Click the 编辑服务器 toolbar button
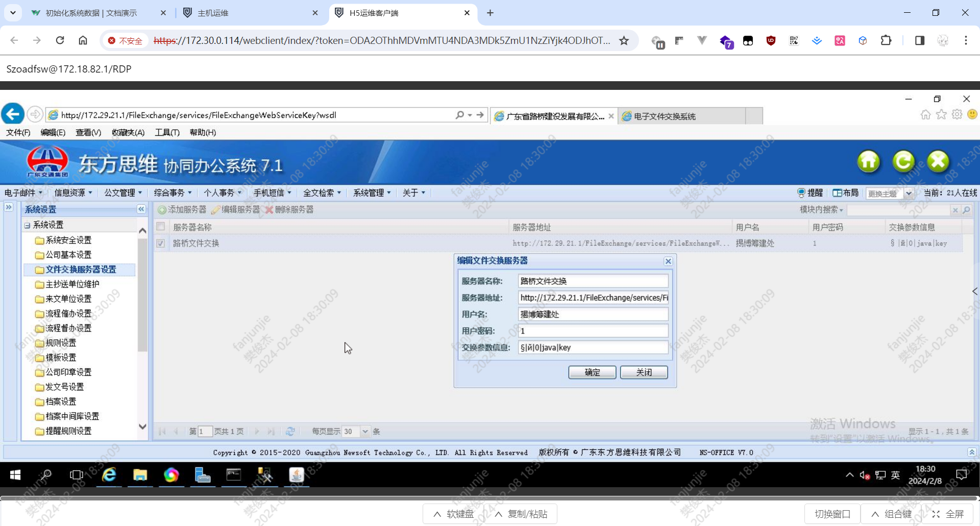The width and height of the screenshot is (980, 526). [x=236, y=210]
